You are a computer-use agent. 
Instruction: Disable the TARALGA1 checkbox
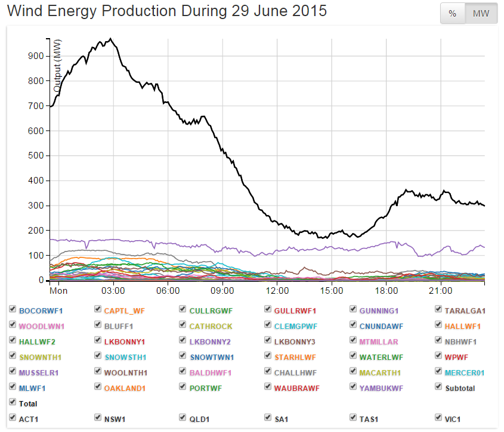pos(439,310)
